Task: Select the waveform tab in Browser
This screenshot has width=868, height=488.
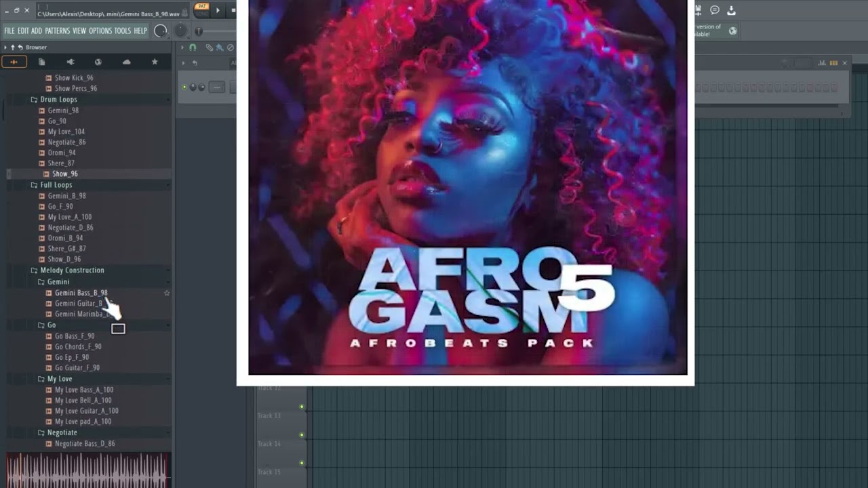Action: [14, 62]
